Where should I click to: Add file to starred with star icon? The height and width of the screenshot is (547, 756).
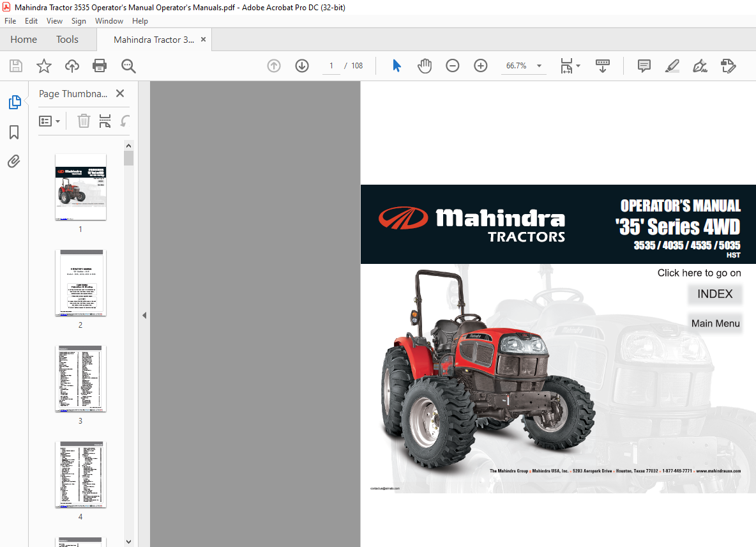[x=44, y=66]
